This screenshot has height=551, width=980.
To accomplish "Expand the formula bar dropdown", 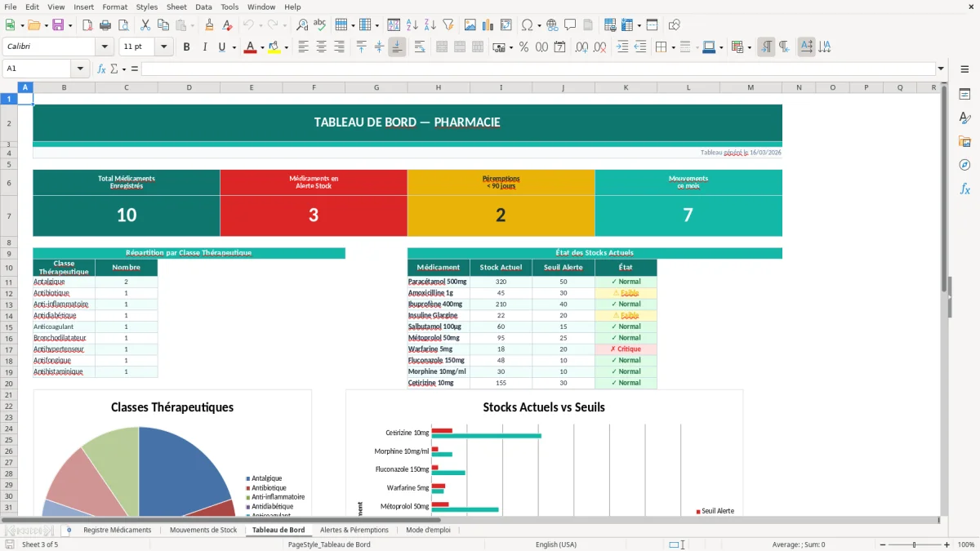I will 942,69.
